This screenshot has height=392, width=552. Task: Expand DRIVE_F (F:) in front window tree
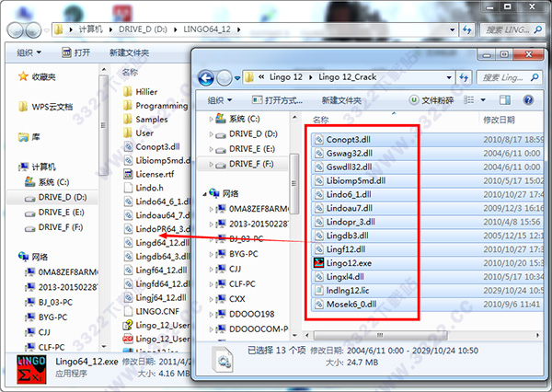pyautogui.click(x=211, y=164)
